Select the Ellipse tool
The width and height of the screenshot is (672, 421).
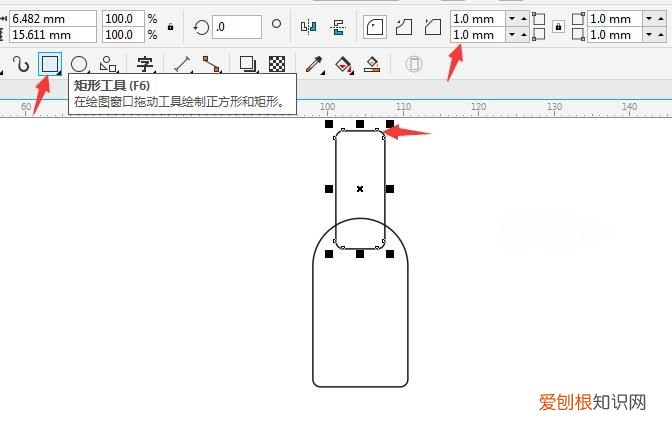click(x=79, y=65)
